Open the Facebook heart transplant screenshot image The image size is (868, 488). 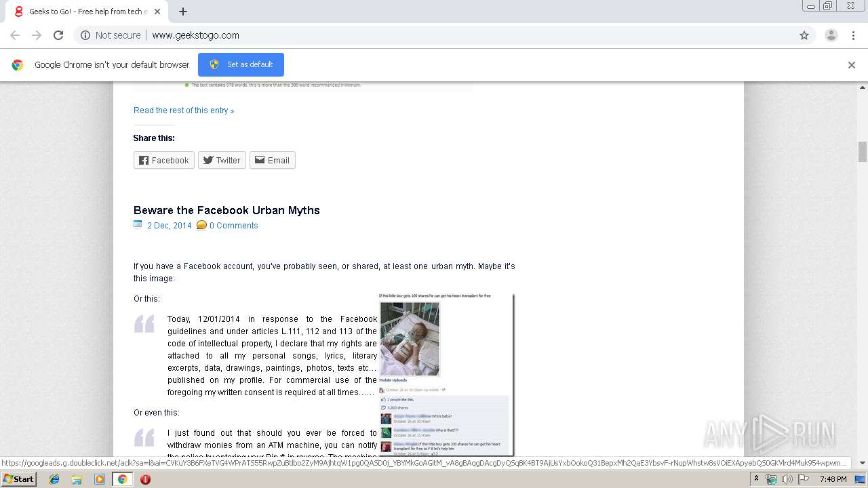click(446, 374)
